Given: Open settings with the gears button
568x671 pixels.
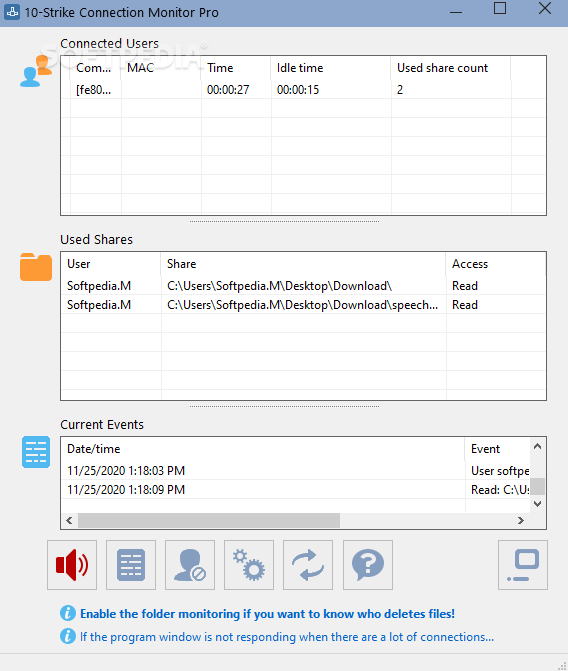Looking at the screenshot, I should coord(249,565).
